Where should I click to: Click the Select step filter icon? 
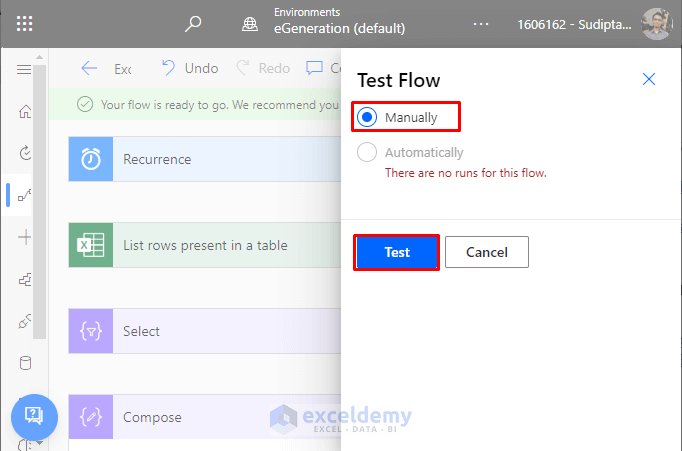click(91, 331)
